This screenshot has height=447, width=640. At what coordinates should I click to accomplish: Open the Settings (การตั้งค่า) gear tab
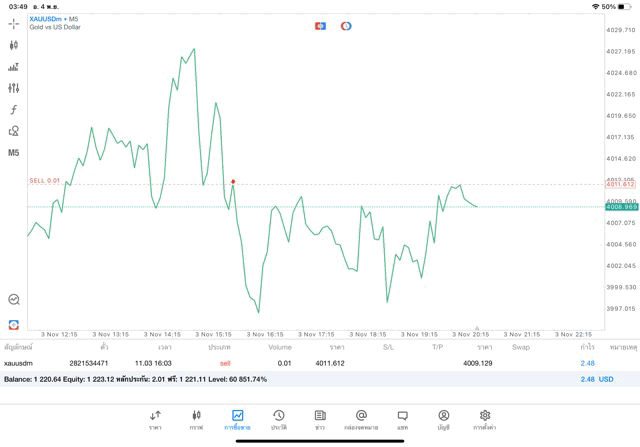tap(485, 419)
